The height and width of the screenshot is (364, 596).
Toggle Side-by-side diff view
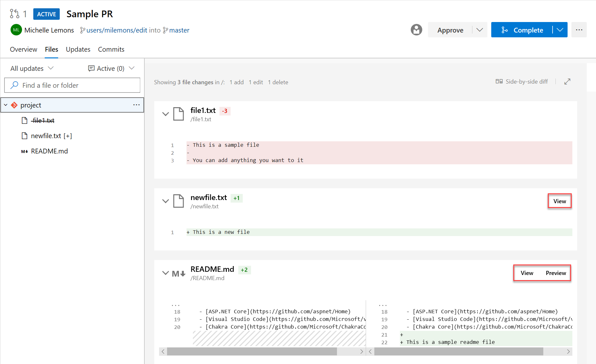(522, 81)
